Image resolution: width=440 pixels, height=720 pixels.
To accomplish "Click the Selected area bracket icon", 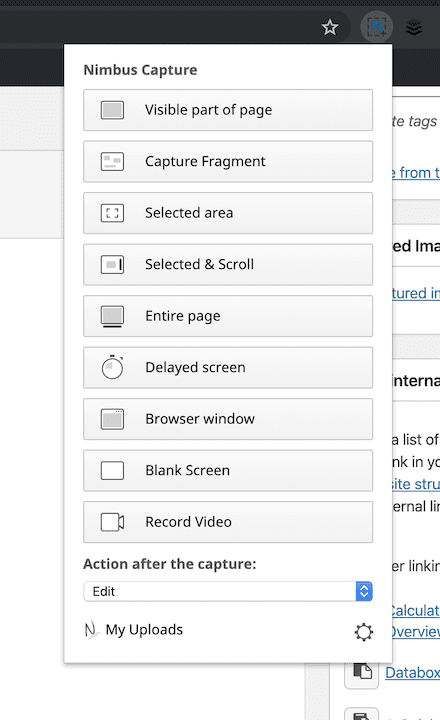I will pyautogui.click(x=113, y=213).
